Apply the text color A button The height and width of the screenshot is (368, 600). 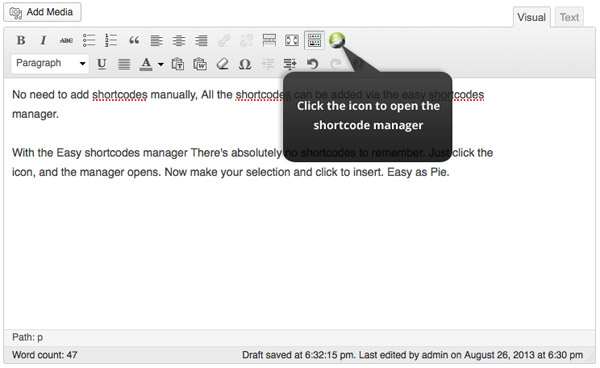[x=146, y=64]
